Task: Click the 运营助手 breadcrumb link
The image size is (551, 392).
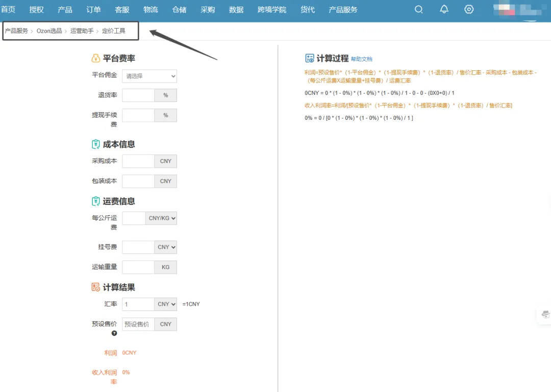Action: (x=82, y=31)
